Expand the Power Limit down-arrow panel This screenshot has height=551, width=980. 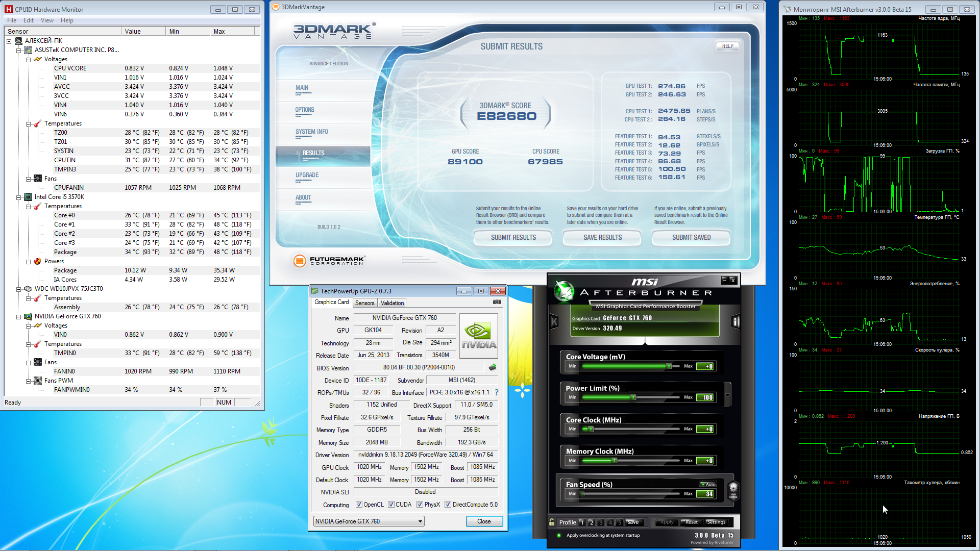[x=727, y=395]
